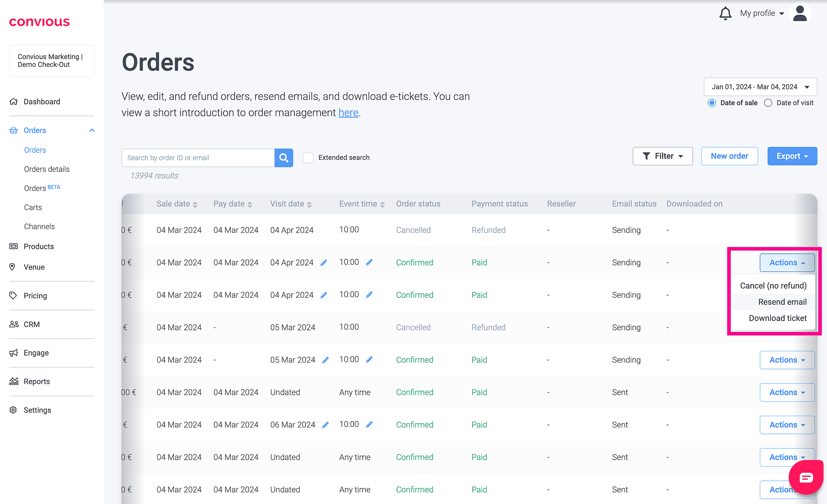Open Orders BETA in sidebar

click(42, 188)
